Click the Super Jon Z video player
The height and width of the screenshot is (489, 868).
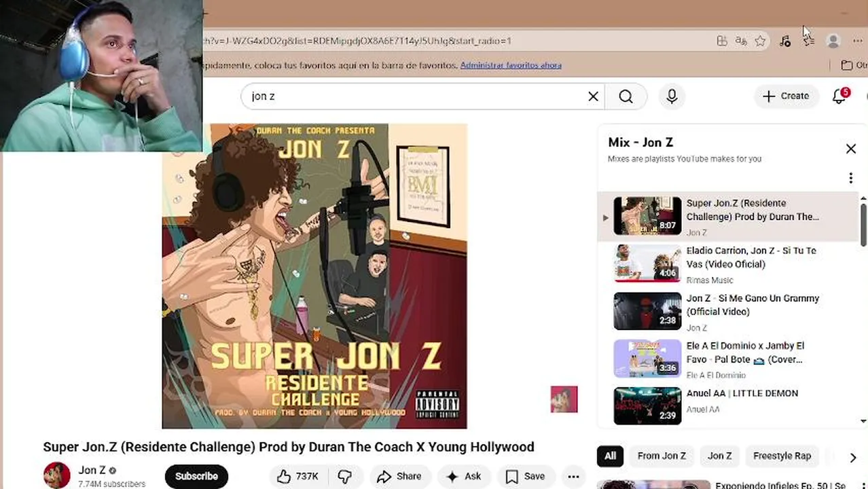pos(314,276)
